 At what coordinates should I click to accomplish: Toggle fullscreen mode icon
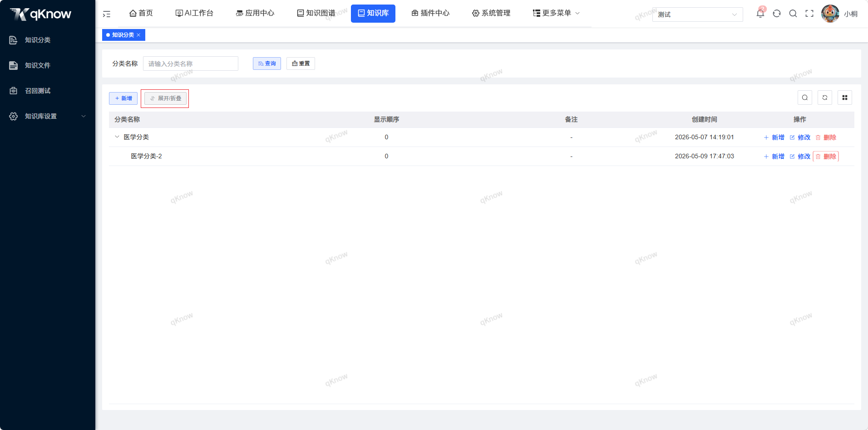pos(809,14)
